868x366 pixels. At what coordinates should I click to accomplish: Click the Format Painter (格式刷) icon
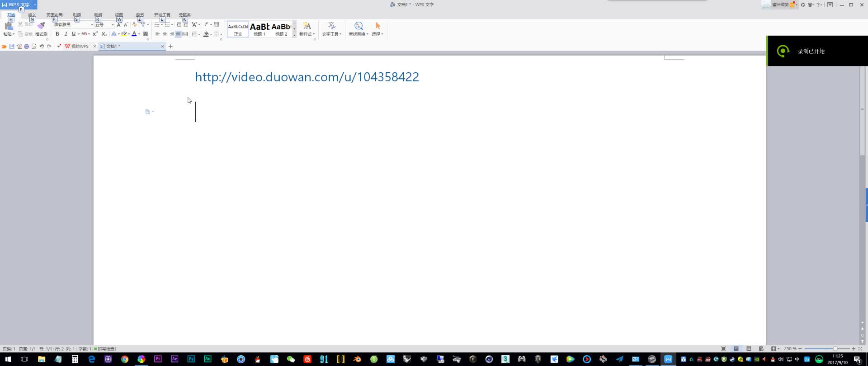[41, 26]
